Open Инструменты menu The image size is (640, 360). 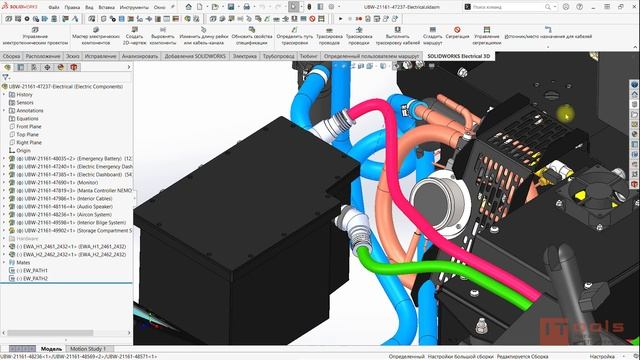click(134, 7)
